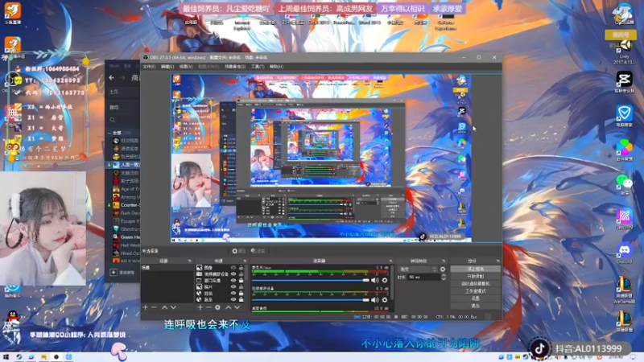The image size is (644, 362).
Task: Mute the 麦克风/Aux mixer channel speaker icon
Action: [374, 280]
